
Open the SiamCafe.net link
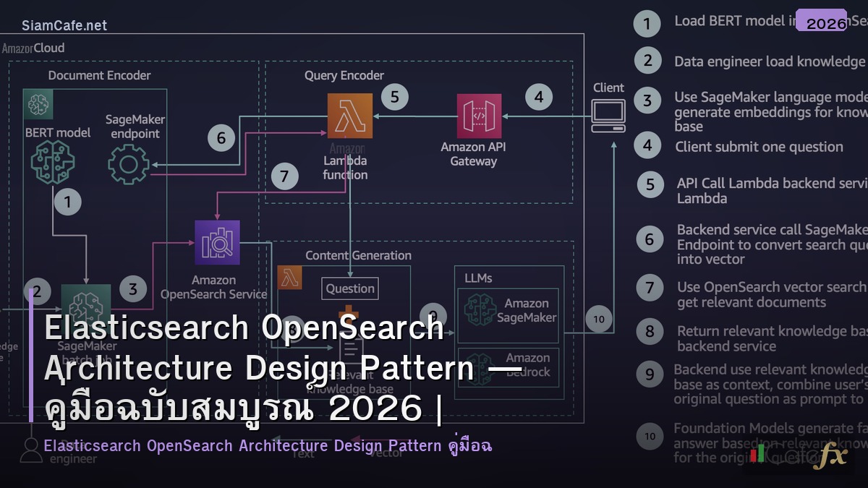click(x=64, y=25)
